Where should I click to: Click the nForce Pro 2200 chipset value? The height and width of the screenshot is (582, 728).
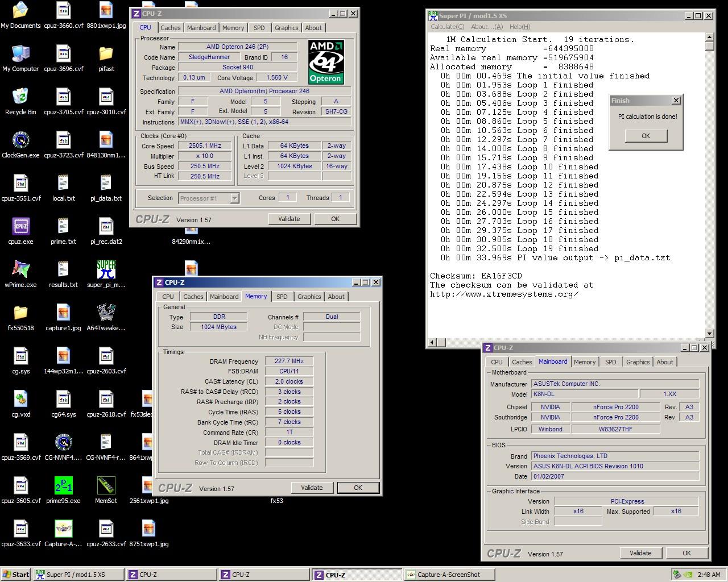[615, 407]
